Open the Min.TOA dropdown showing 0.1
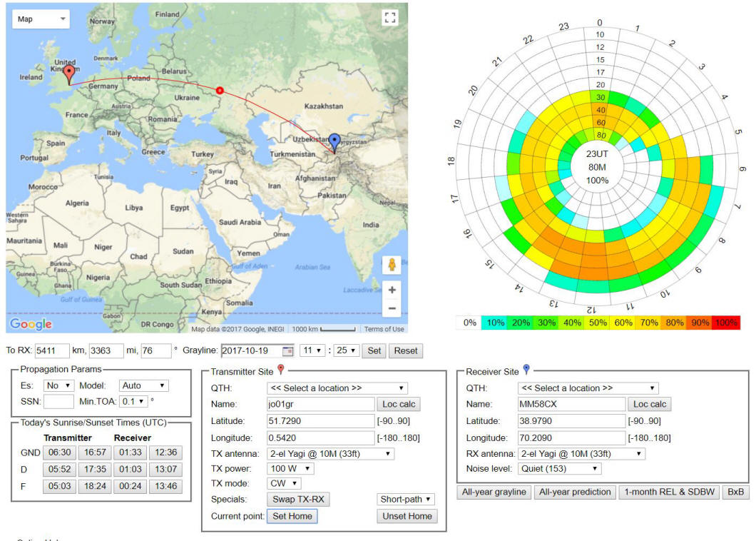The image size is (756, 541). click(x=133, y=401)
